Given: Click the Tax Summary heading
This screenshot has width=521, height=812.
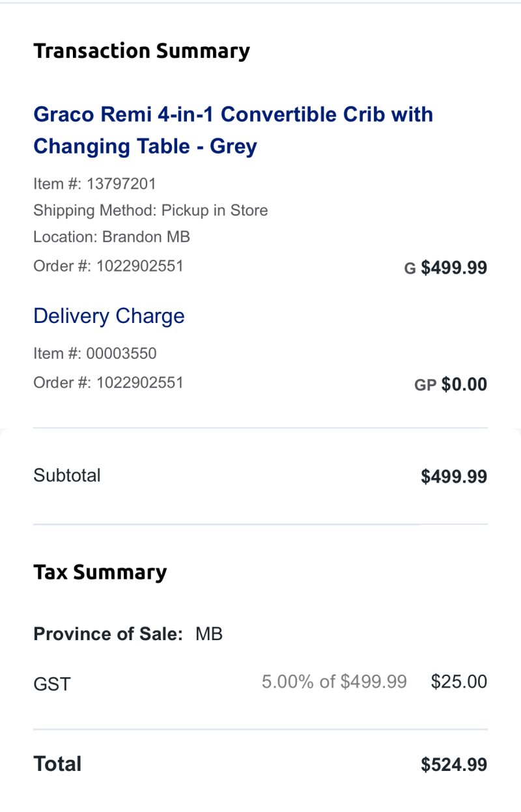Looking at the screenshot, I should (100, 572).
